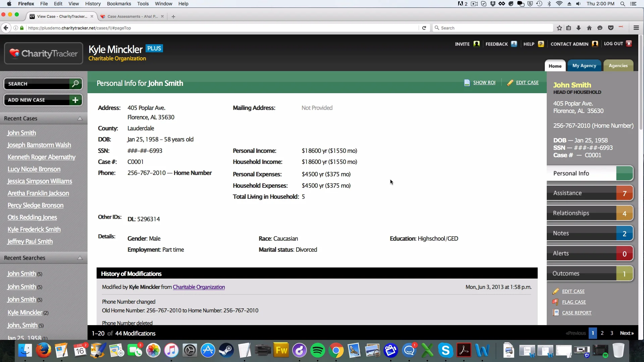Click the Search magnifying glass icon
The width and height of the screenshot is (644, 362).
point(75,84)
